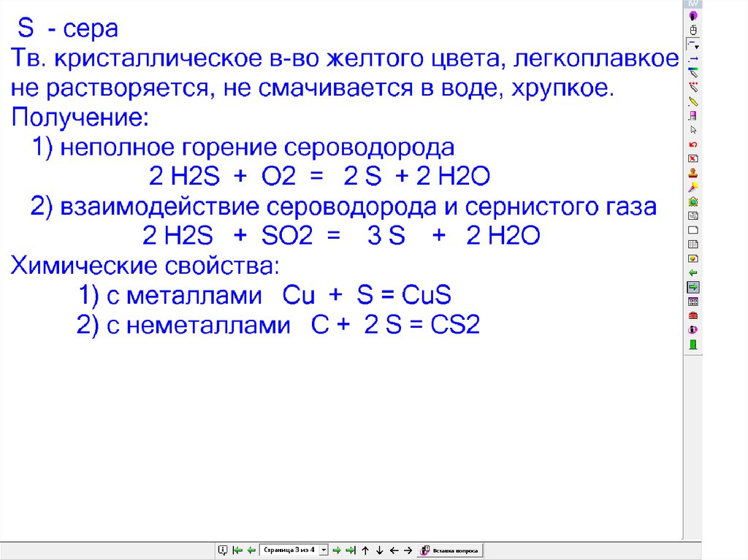The height and width of the screenshot is (560, 748).
Task: Click the pink info presenter icon near the toolbar bottom
Action: 693,329
